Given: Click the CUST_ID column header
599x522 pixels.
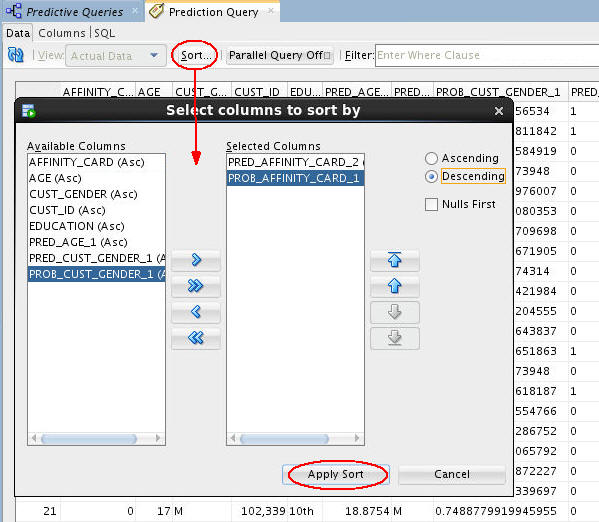Looking at the screenshot, I should point(259,92).
